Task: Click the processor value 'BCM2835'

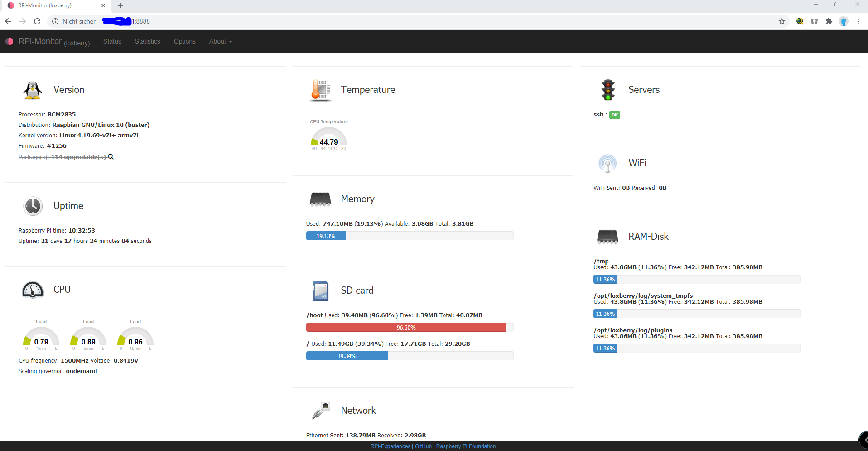Action: 62,115
